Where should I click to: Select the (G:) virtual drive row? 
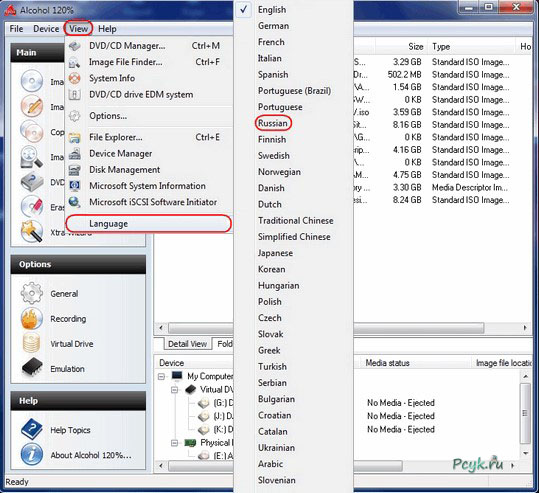point(216,403)
